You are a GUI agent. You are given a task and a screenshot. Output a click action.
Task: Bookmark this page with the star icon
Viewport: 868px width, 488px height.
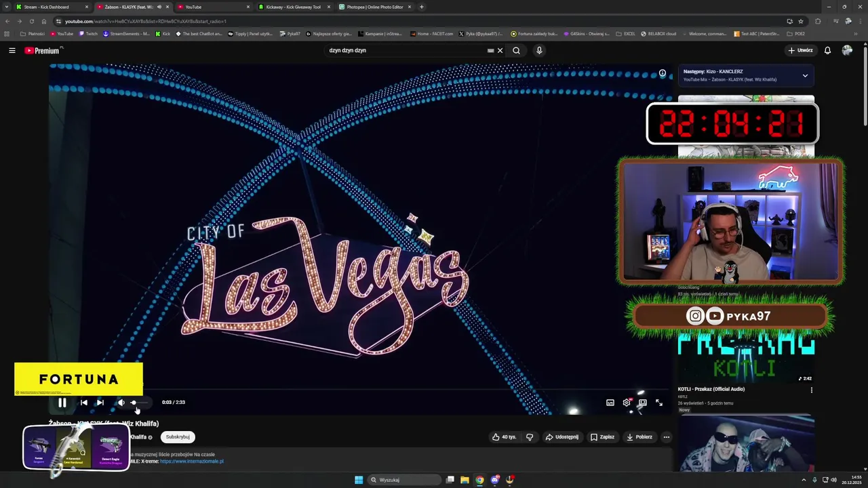pyautogui.click(x=801, y=21)
